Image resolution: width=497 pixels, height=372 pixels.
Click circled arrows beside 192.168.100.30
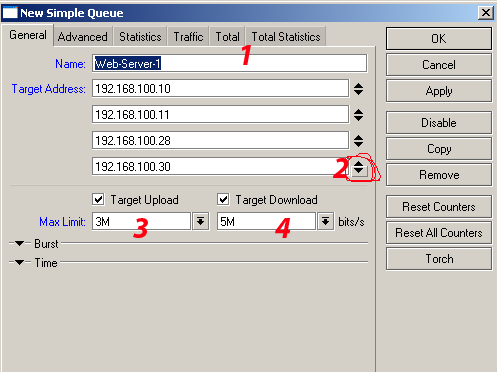(358, 167)
